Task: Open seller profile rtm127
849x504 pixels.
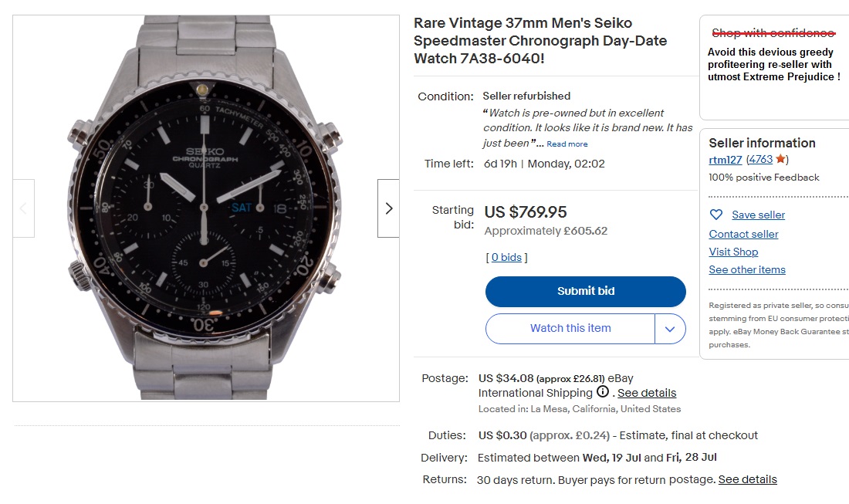Action: [x=724, y=161]
